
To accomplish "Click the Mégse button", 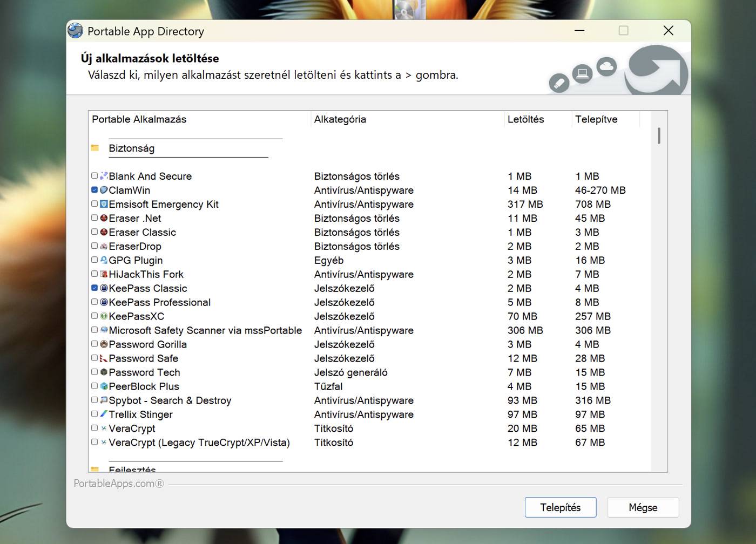I will [x=643, y=507].
